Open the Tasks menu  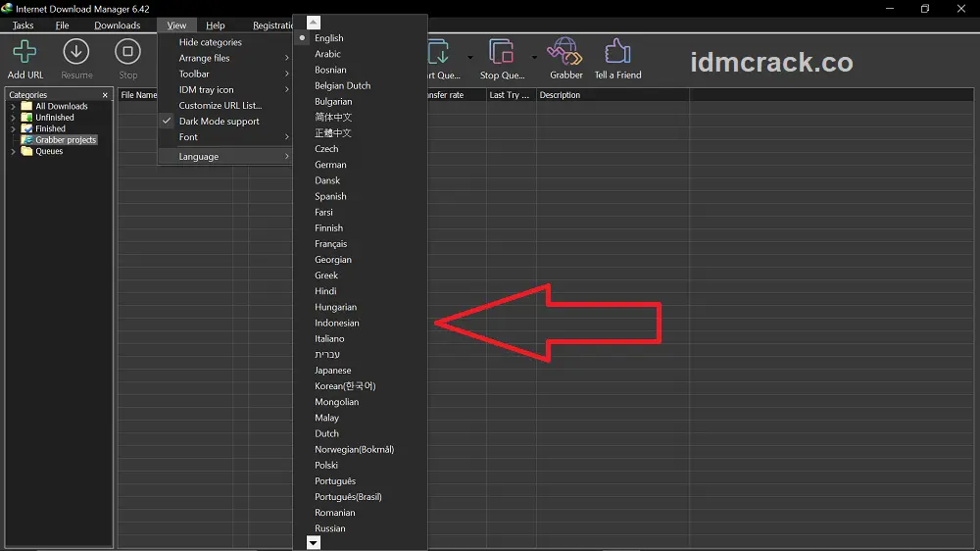tap(24, 25)
